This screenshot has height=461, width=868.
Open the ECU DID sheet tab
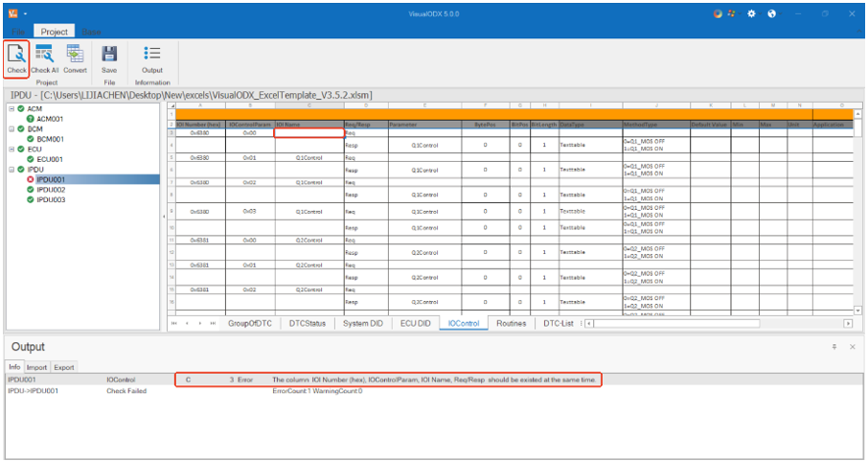click(415, 324)
